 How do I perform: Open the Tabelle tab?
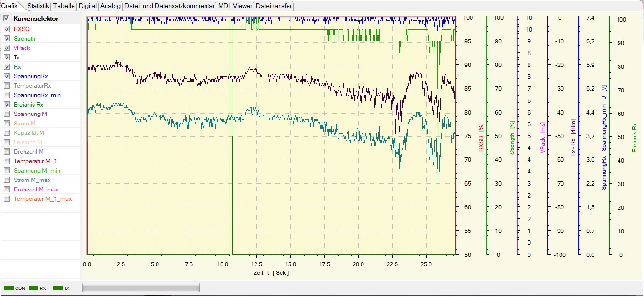point(64,6)
